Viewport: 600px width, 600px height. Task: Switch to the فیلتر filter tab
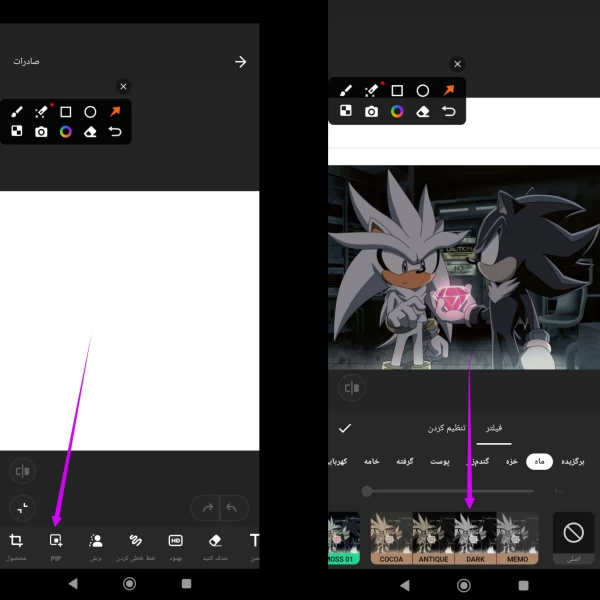[494, 428]
